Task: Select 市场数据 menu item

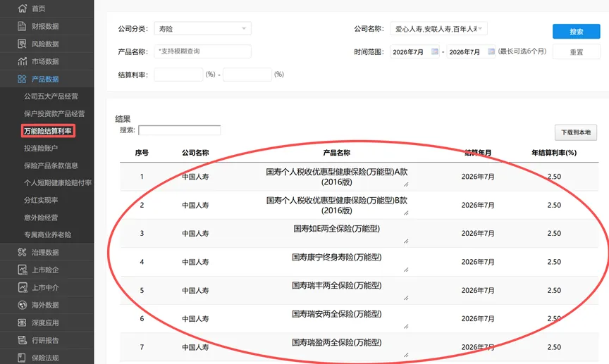Action: pos(47,61)
